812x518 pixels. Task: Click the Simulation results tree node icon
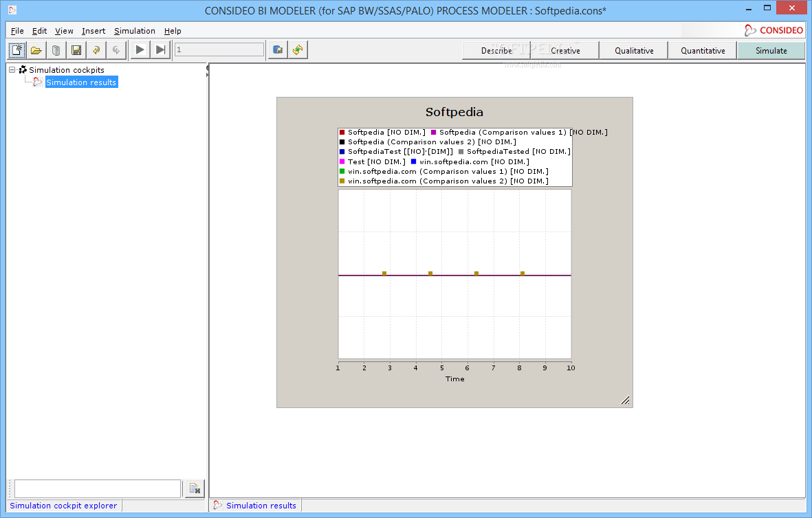[38, 82]
